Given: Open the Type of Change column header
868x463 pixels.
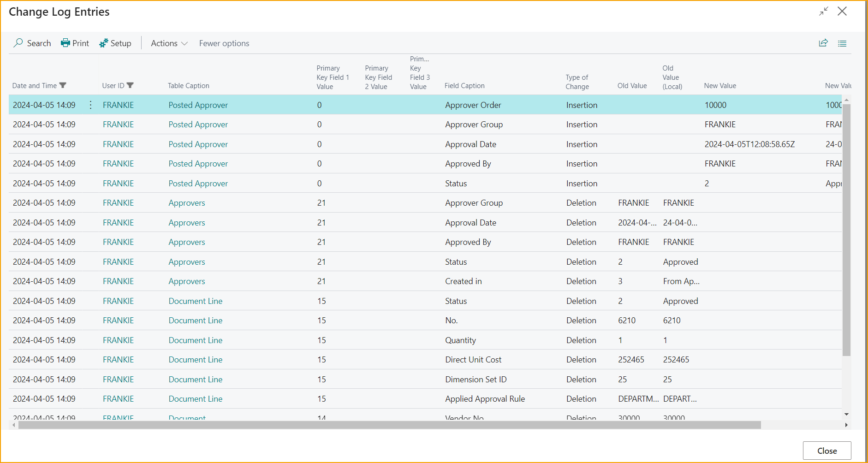Looking at the screenshot, I should click(x=577, y=82).
